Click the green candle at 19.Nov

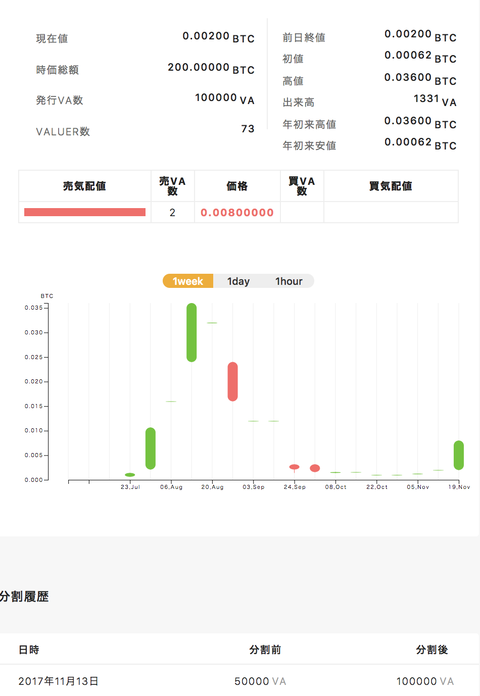[x=459, y=455]
